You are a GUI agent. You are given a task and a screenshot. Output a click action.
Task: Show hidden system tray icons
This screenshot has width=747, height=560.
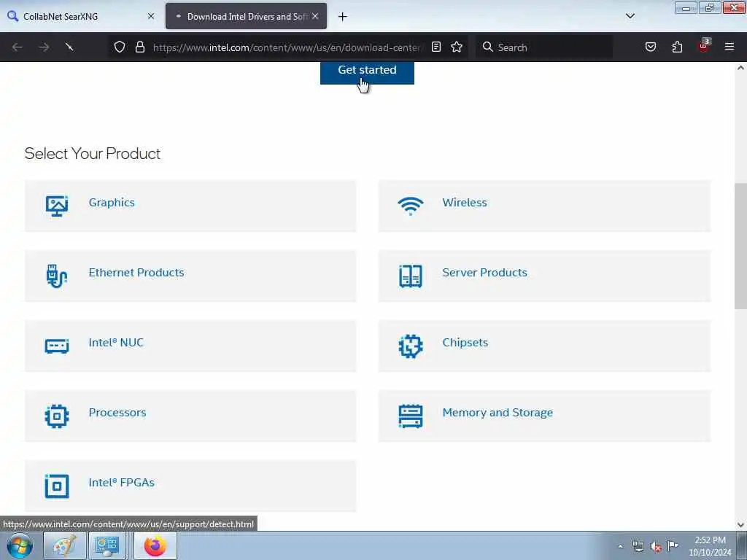pyautogui.click(x=620, y=546)
